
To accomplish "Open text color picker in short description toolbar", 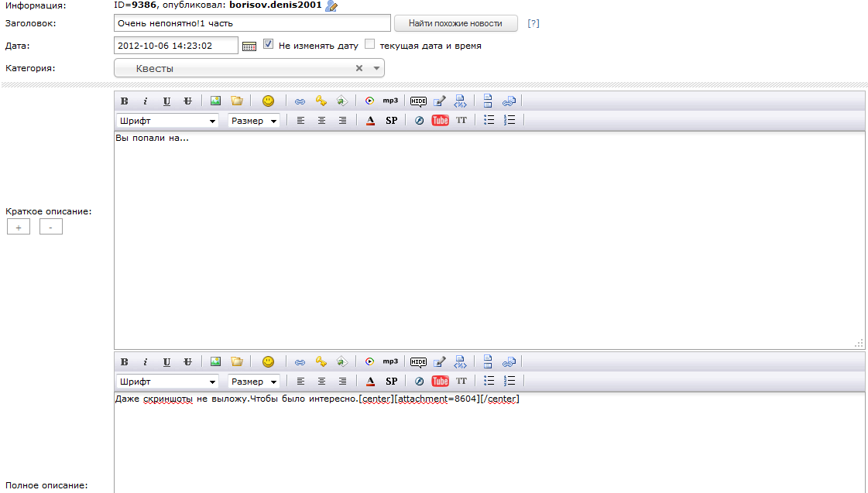I will (x=370, y=121).
